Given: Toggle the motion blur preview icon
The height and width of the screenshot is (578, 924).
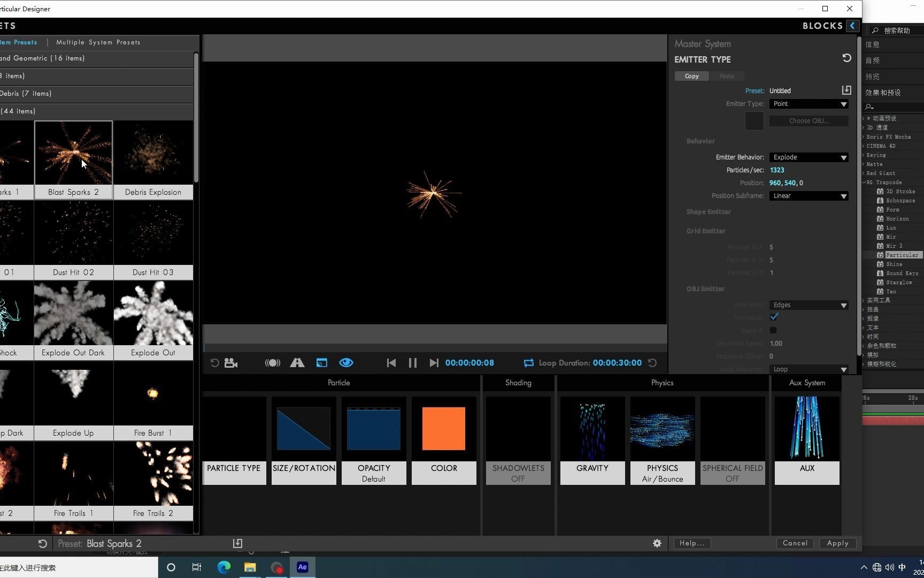Looking at the screenshot, I should click(272, 363).
